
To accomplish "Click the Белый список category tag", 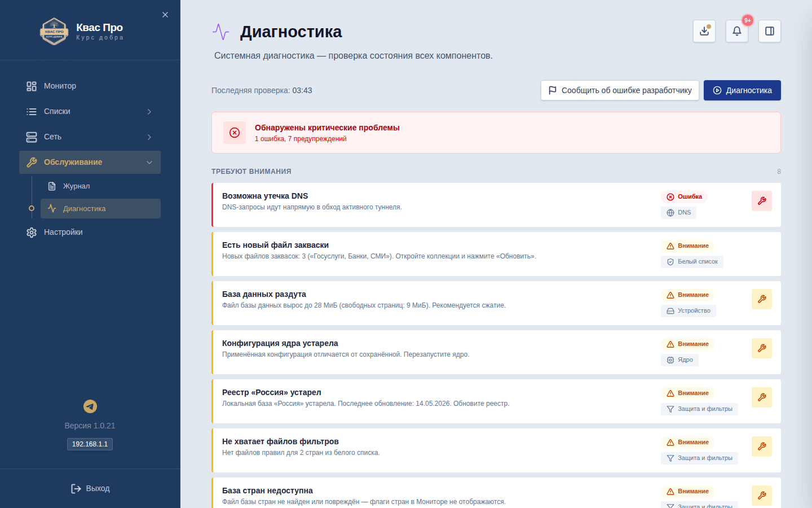I will 692,262.
